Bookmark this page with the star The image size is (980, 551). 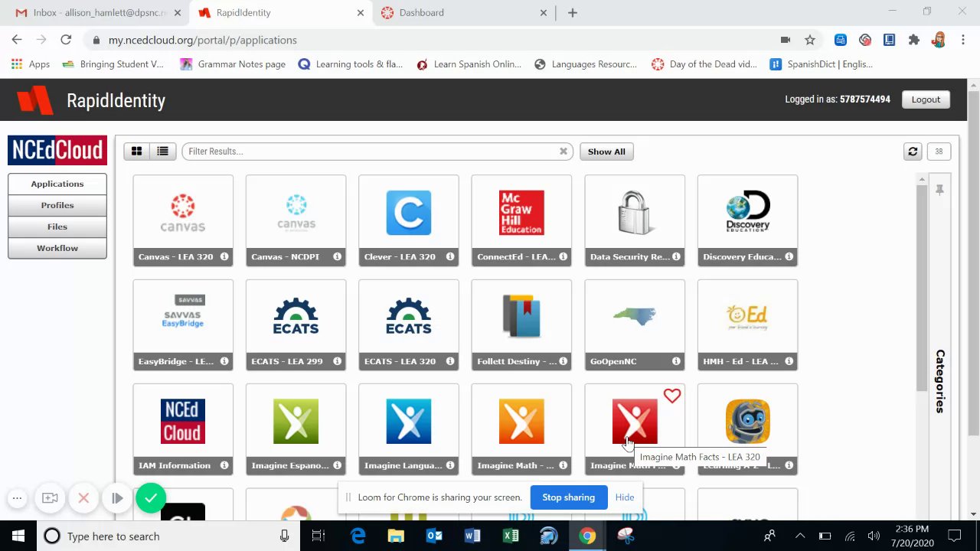coord(809,40)
